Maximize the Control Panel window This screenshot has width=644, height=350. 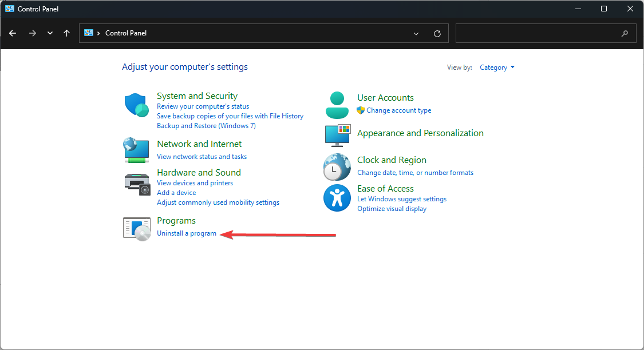tap(604, 9)
